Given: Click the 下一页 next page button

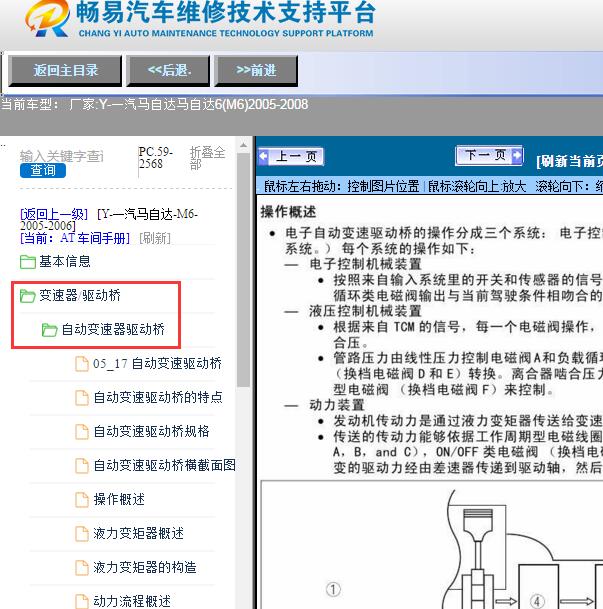Looking at the screenshot, I should click(490, 156).
